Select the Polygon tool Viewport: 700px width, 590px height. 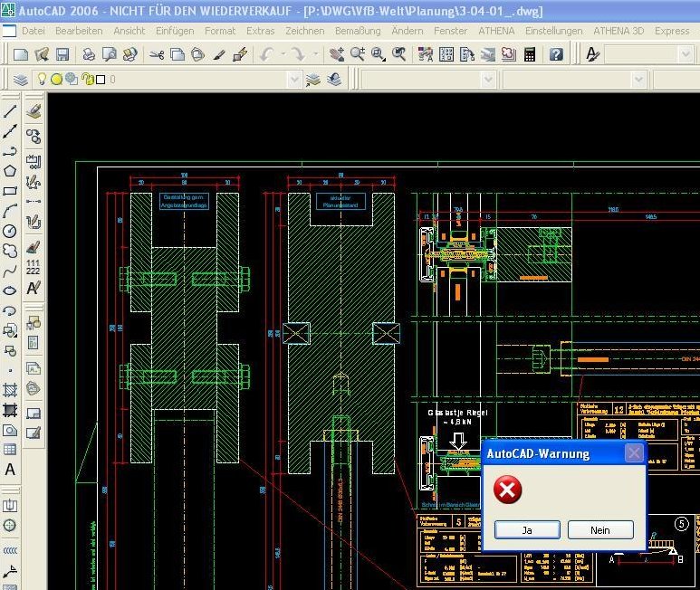point(10,171)
